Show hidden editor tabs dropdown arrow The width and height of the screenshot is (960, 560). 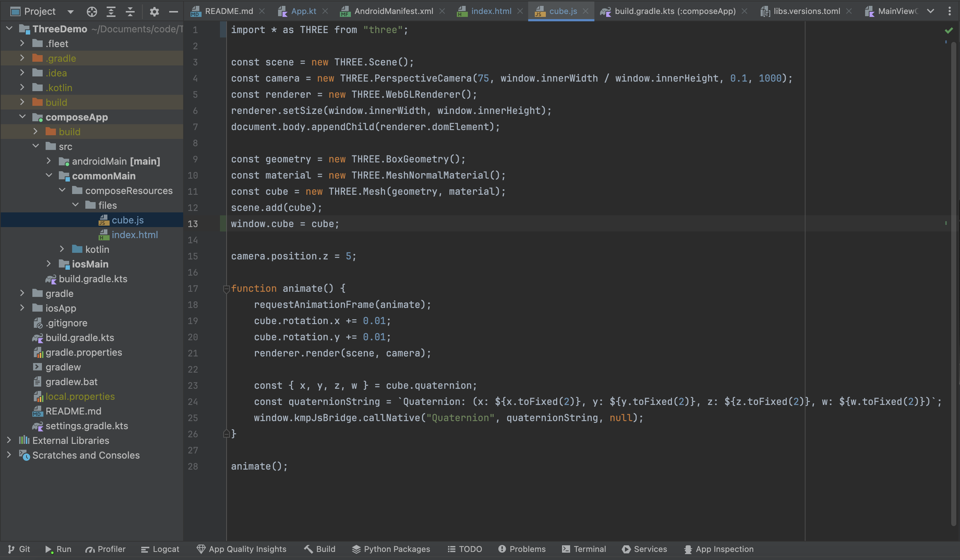[x=930, y=11]
